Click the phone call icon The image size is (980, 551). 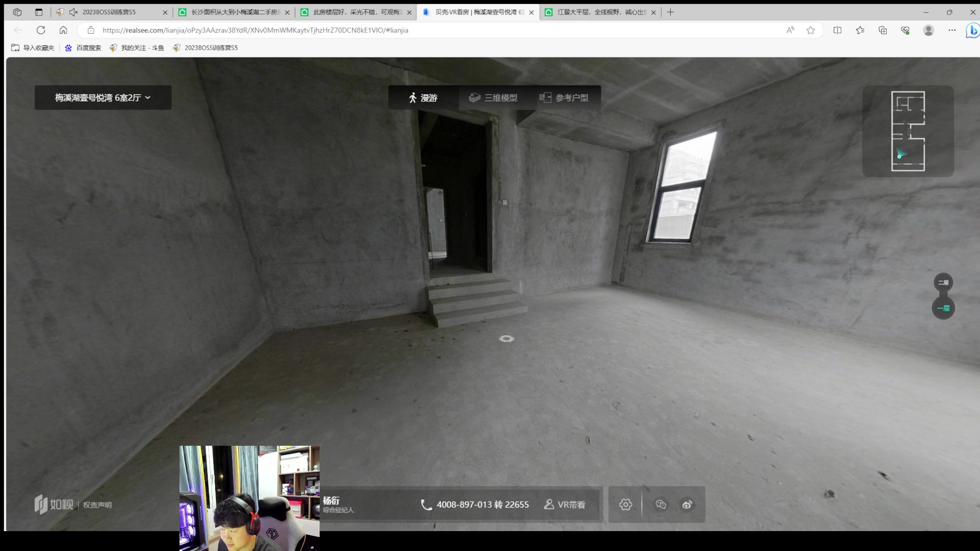click(x=426, y=504)
